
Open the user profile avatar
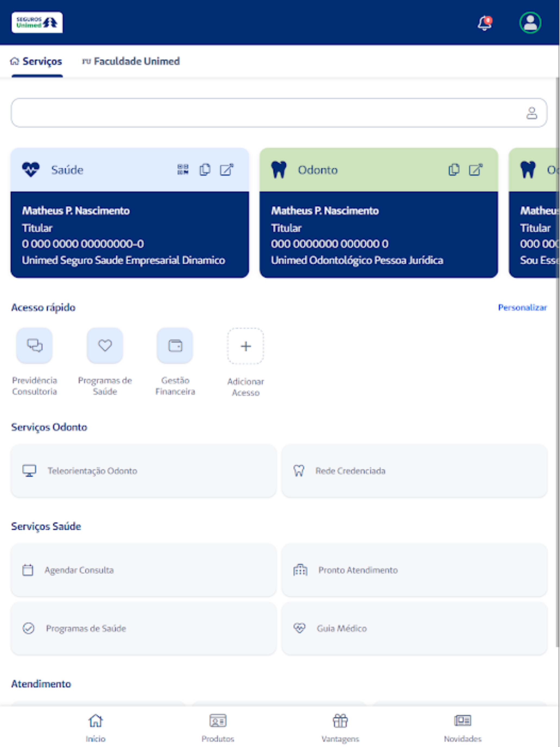[x=530, y=23]
